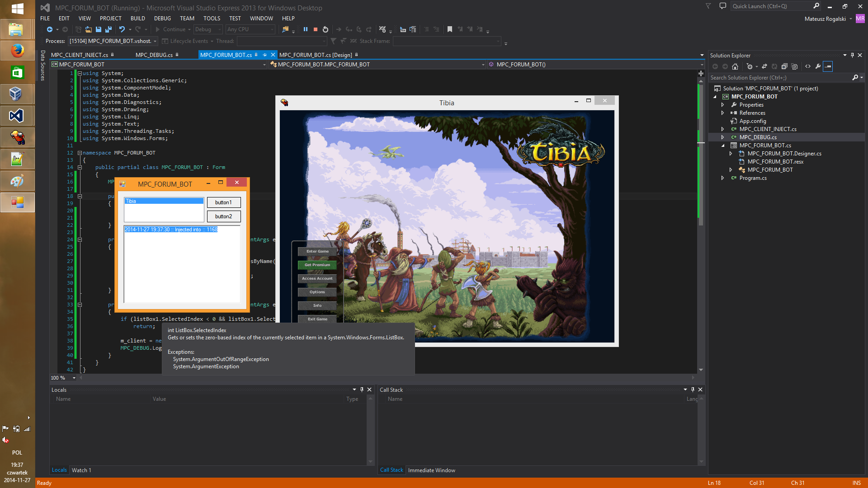868x488 pixels.
Task: Click the Navigate Backward toolbar icon
Action: pyautogui.click(x=50, y=29)
